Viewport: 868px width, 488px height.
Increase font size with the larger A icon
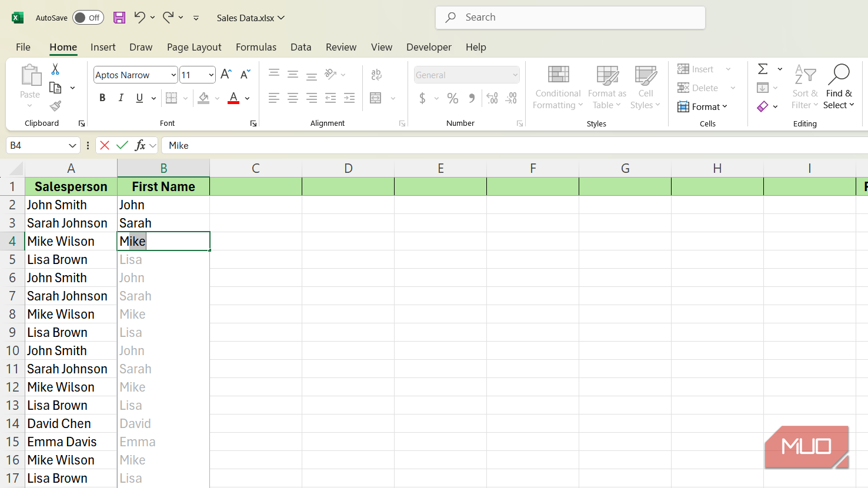click(226, 74)
